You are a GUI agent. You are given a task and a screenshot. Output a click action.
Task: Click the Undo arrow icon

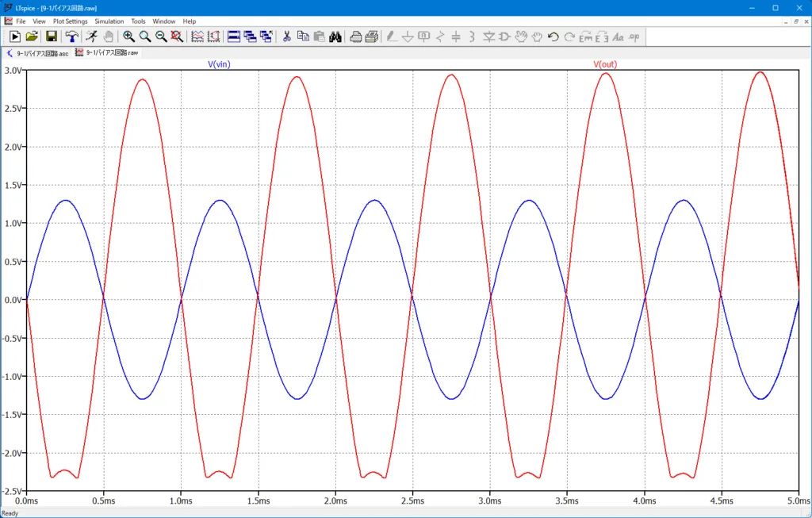pos(553,36)
